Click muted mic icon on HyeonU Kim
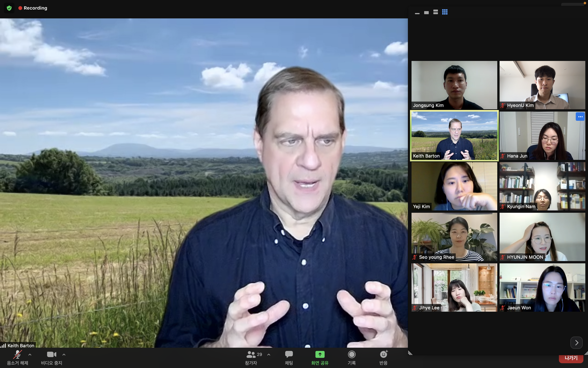This screenshot has width=588, height=368. tap(503, 105)
